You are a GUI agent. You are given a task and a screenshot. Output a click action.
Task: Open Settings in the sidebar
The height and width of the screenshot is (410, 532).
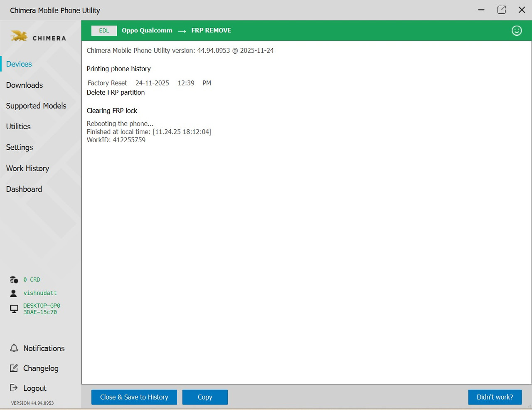[20, 147]
